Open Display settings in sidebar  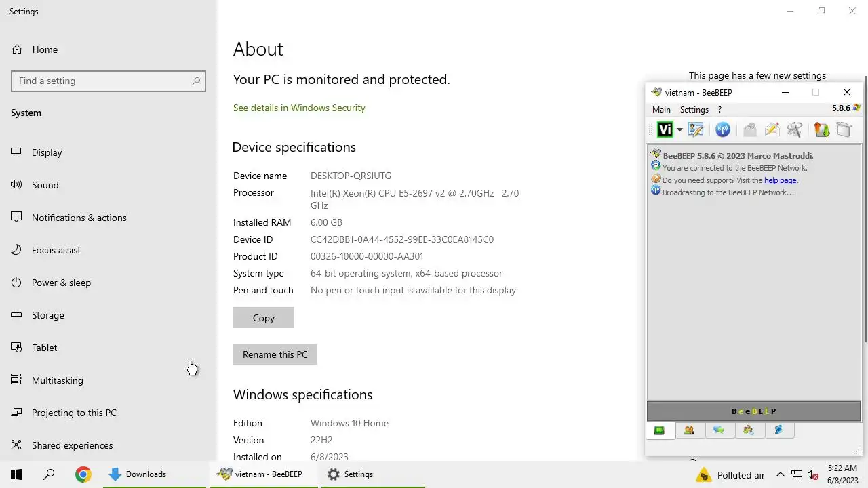(108, 152)
